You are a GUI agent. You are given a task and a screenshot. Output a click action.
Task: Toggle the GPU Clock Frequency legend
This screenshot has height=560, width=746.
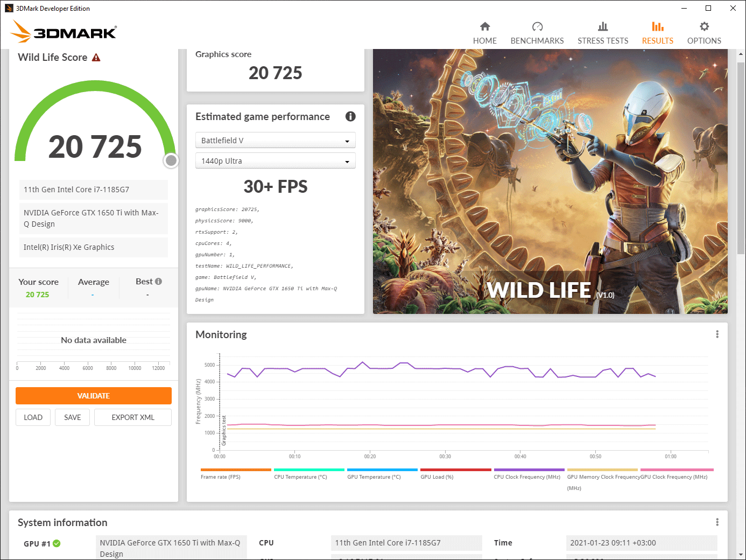(676, 474)
